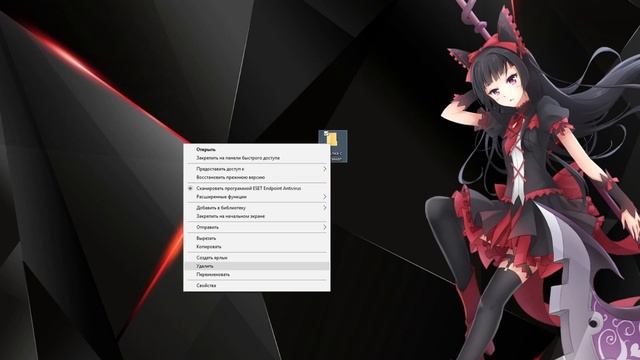
Task: Select Создать ярлык option
Action: click(257, 258)
